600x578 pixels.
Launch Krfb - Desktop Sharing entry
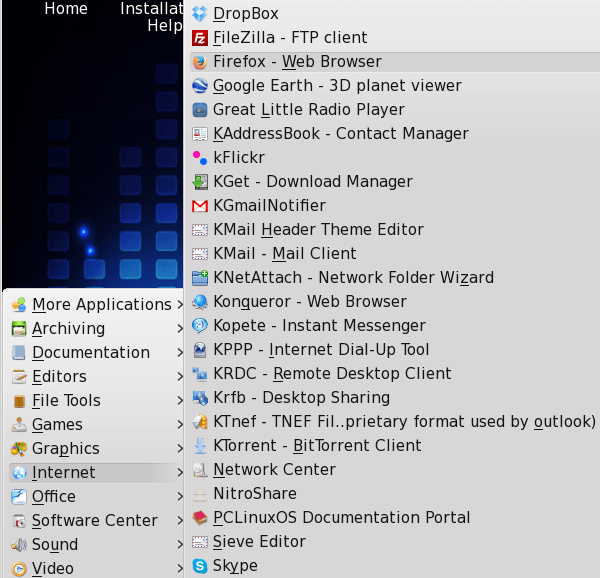click(395, 398)
